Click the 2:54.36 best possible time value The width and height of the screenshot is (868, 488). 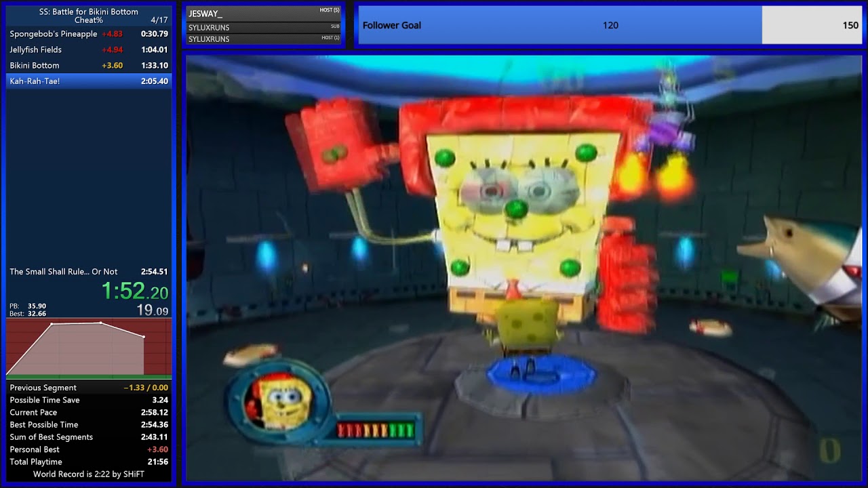point(155,425)
